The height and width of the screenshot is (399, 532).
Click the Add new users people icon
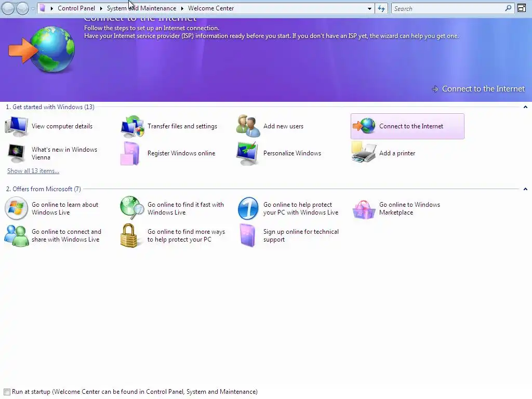click(248, 126)
